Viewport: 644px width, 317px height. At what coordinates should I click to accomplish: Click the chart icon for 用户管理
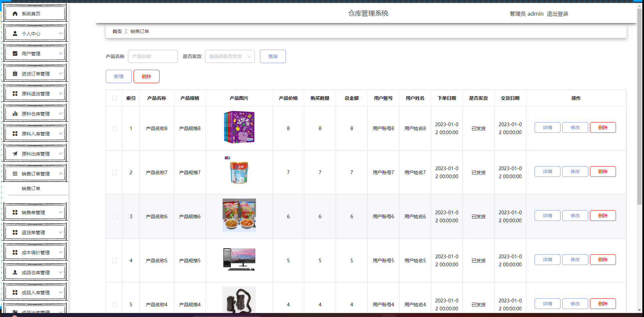[x=15, y=54]
